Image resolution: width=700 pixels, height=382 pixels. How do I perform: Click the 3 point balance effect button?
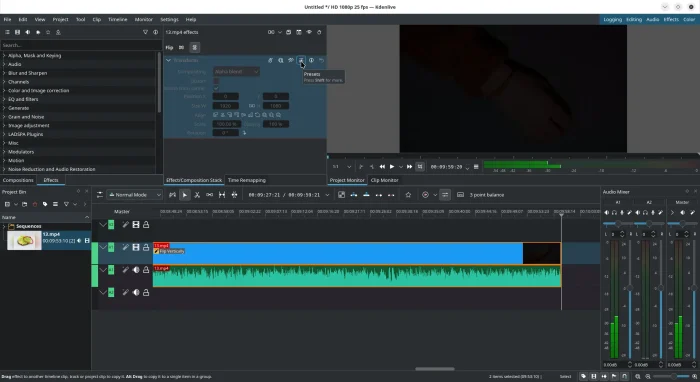(x=487, y=195)
